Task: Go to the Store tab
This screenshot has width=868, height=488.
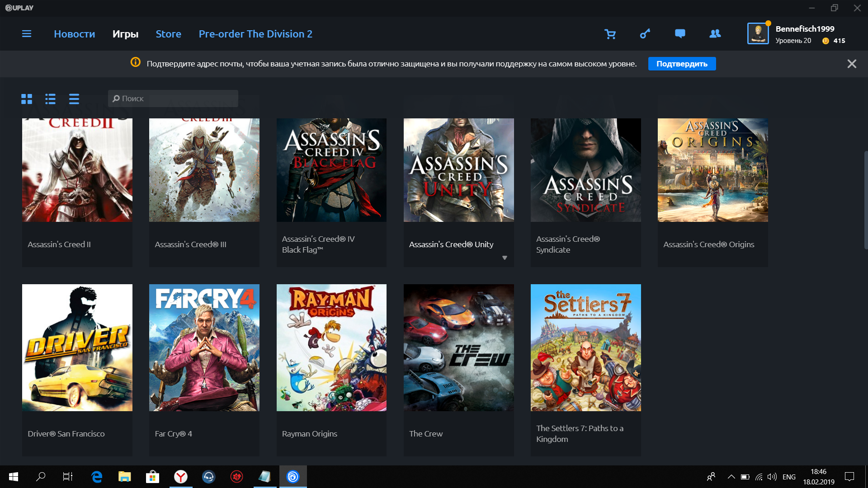Action: pos(168,34)
